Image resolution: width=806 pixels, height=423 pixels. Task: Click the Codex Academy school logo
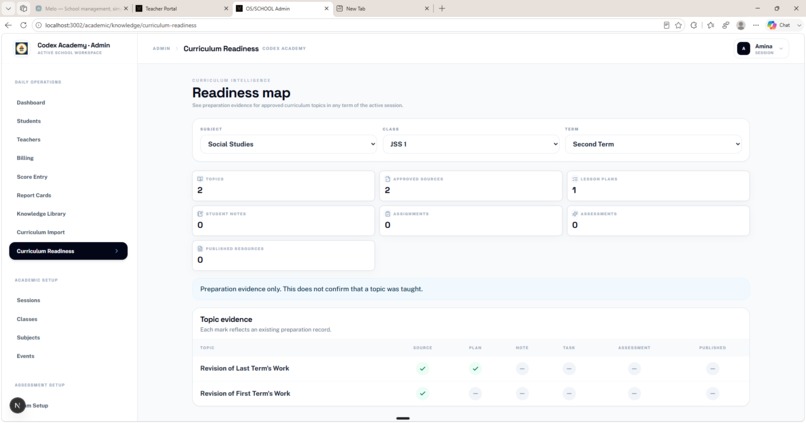(22, 48)
